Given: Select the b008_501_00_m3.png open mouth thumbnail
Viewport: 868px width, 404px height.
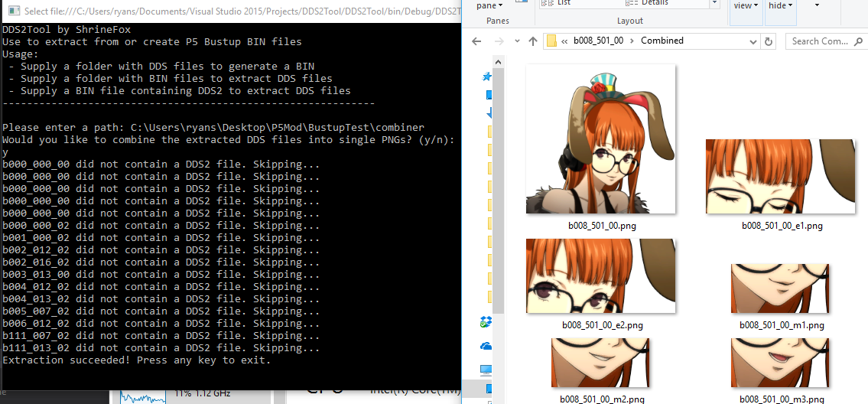Looking at the screenshot, I should tap(780, 363).
